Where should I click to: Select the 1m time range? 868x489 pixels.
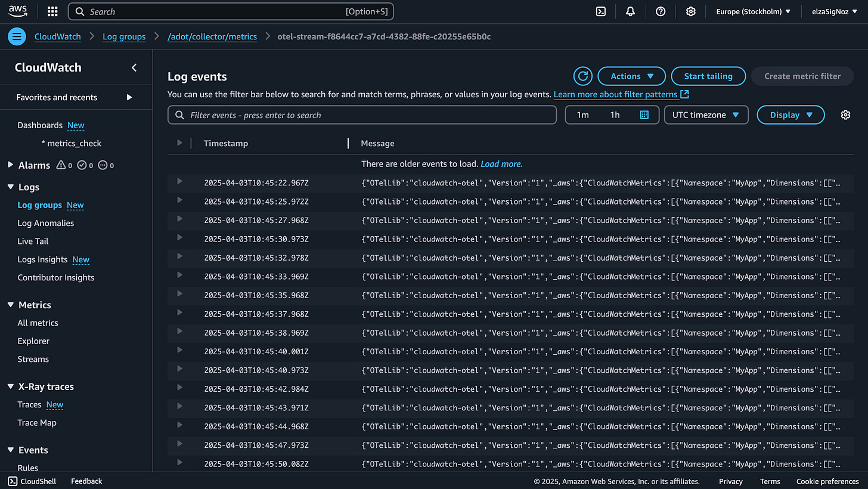coord(582,115)
